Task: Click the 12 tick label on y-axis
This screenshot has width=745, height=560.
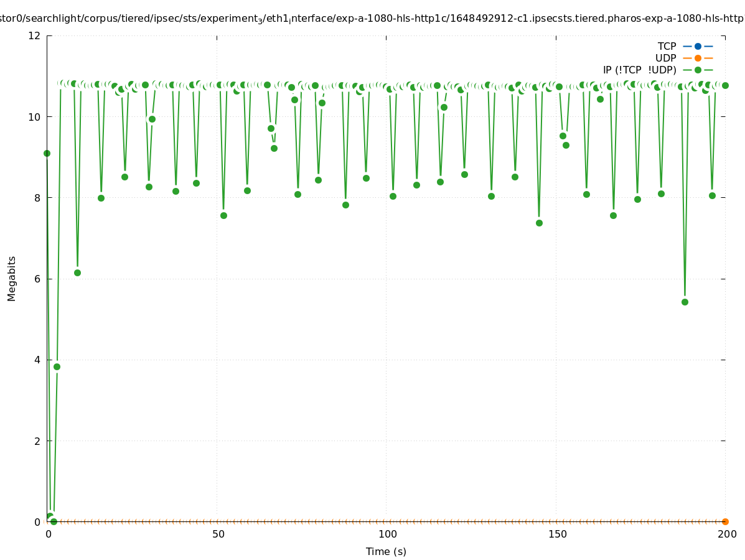Action: [x=35, y=35]
